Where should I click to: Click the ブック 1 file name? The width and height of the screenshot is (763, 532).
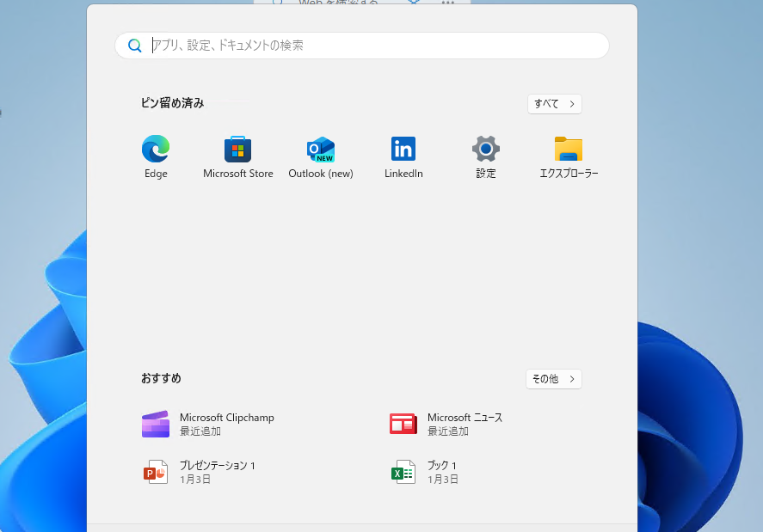tap(442, 465)
